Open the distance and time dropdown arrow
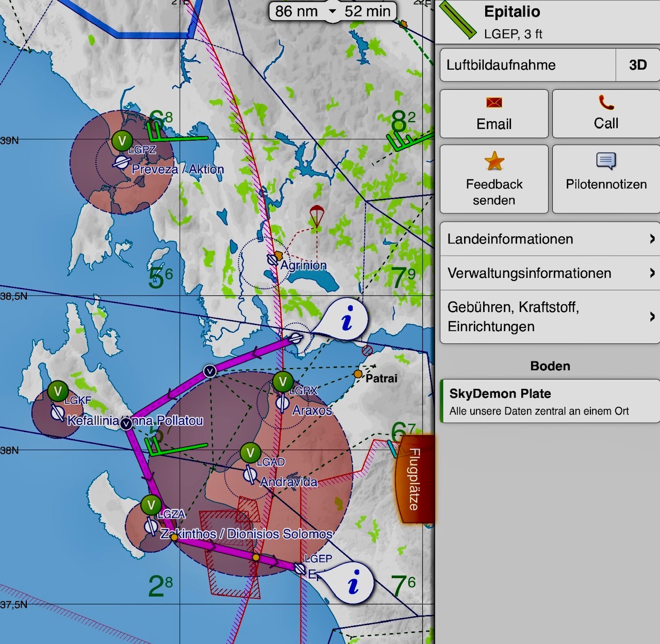660x644 pixels. [332, 11]
